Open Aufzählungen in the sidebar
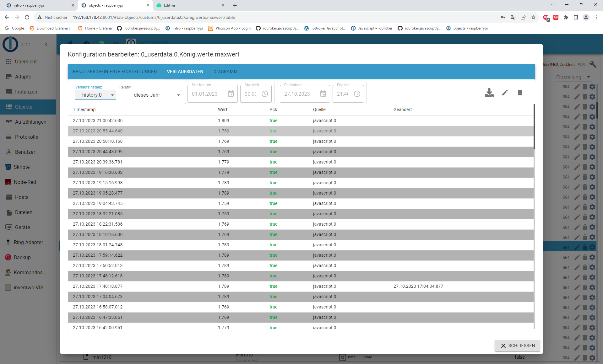Screen dimensions: 603x364 28,122
